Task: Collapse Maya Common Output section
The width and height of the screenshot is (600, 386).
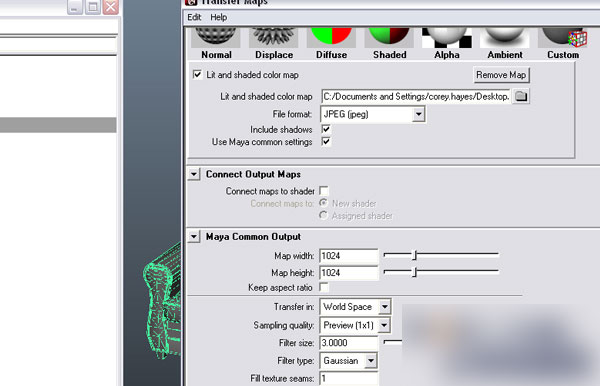Action: 194,237
